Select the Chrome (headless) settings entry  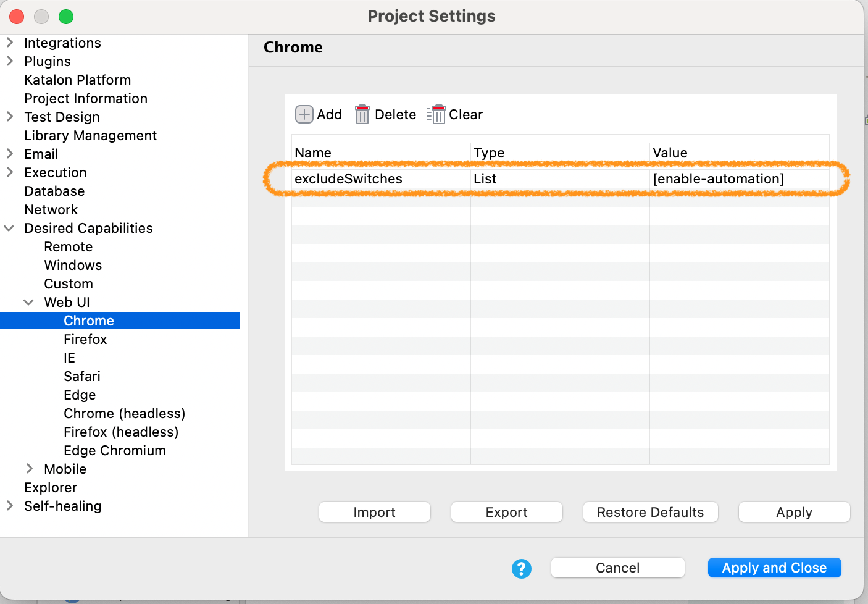[124, 413]
